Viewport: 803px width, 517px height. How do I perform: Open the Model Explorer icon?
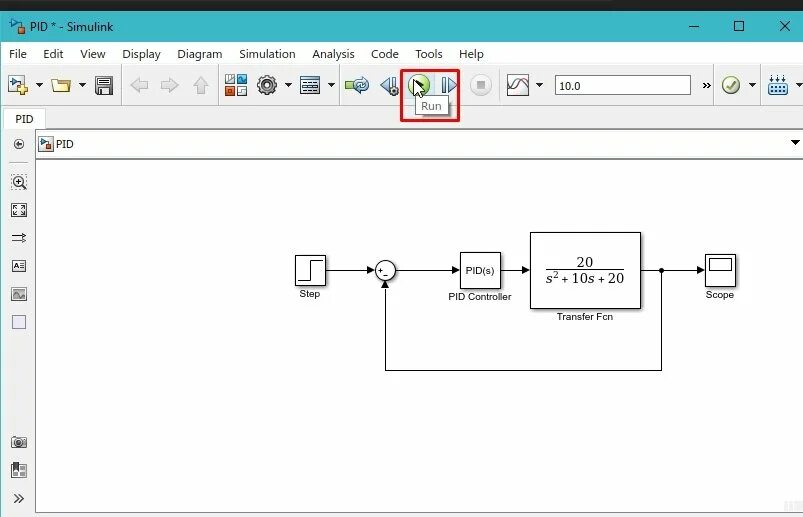click(x=310, y=85)
